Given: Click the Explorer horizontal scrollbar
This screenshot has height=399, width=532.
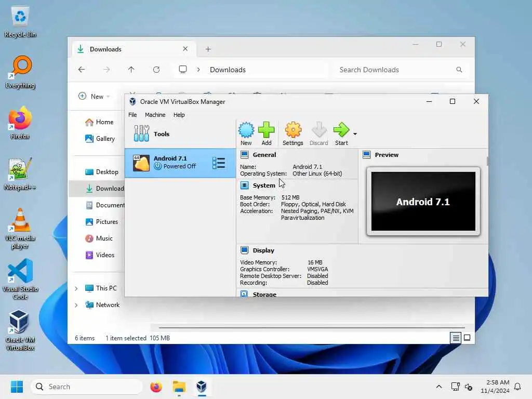Looking at the screenshot, I should (x=312, y=328).
